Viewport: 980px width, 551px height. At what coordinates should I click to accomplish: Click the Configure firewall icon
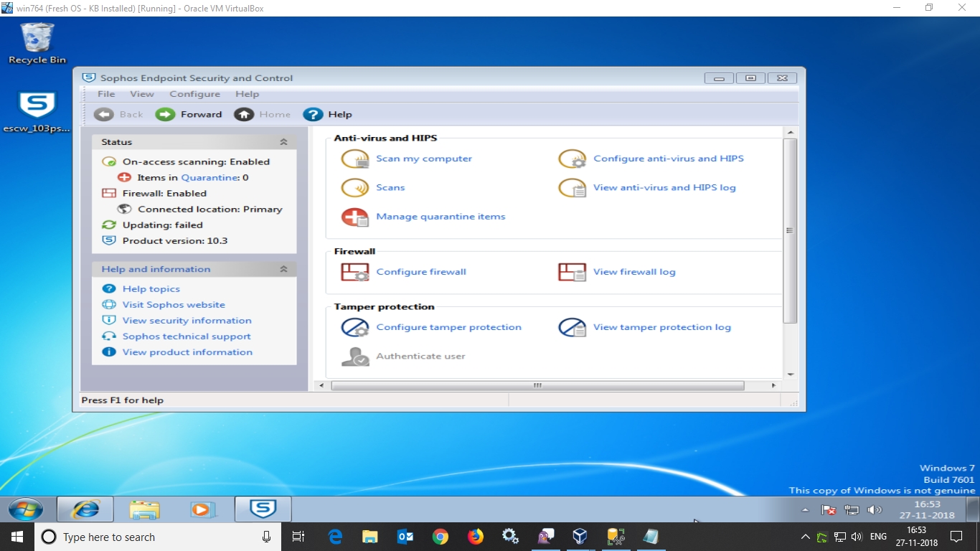pos(355,272)
